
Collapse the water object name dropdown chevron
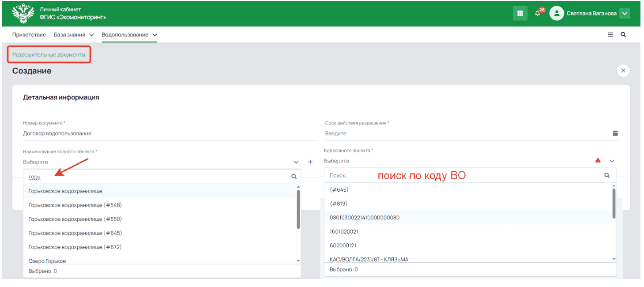[x=296, y=162]
